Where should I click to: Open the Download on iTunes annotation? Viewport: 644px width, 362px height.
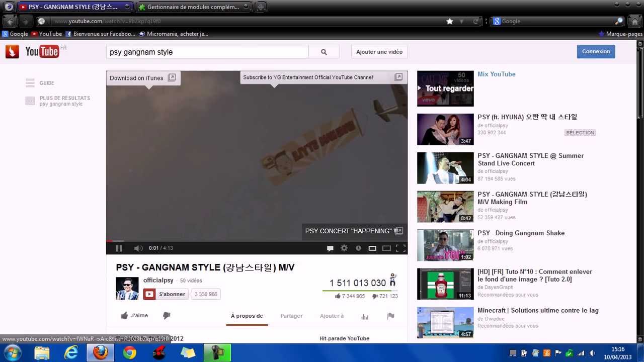coord(143,78)
